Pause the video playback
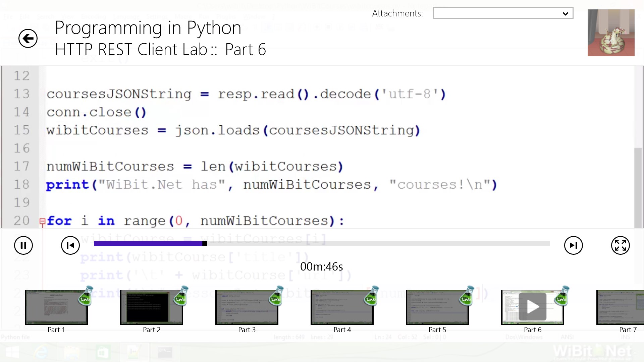644x362 pixels. point(23,245)
